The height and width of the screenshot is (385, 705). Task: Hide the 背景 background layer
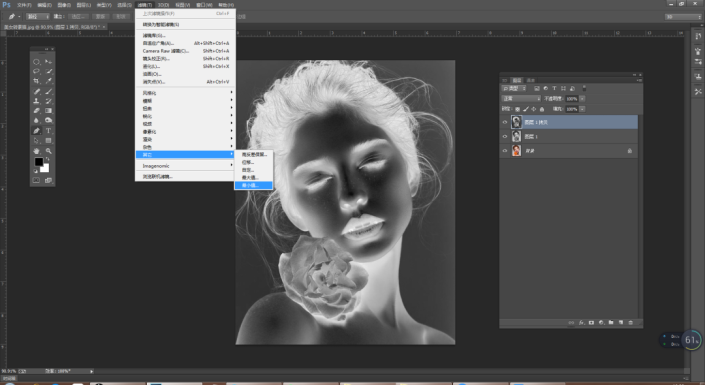tap(504, 151)
